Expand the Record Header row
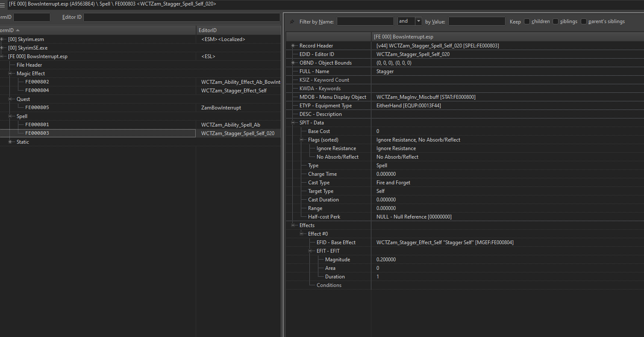This screenshot has width=644, height=337. point(293,46)
